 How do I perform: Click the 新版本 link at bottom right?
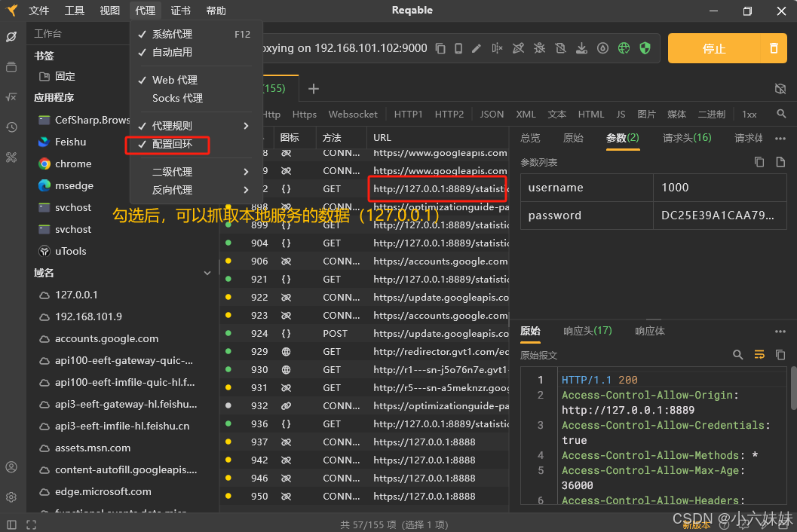[x=695, y=525]
